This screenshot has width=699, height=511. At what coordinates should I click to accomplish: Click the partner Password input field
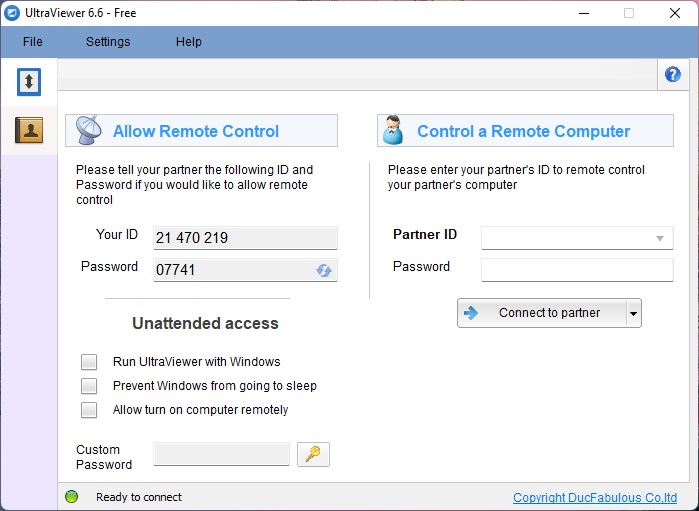[577, 270]
